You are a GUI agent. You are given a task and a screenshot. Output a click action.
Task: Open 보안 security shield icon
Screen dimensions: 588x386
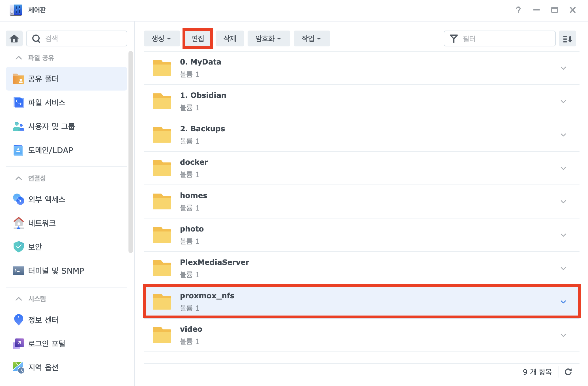(19, 247)
